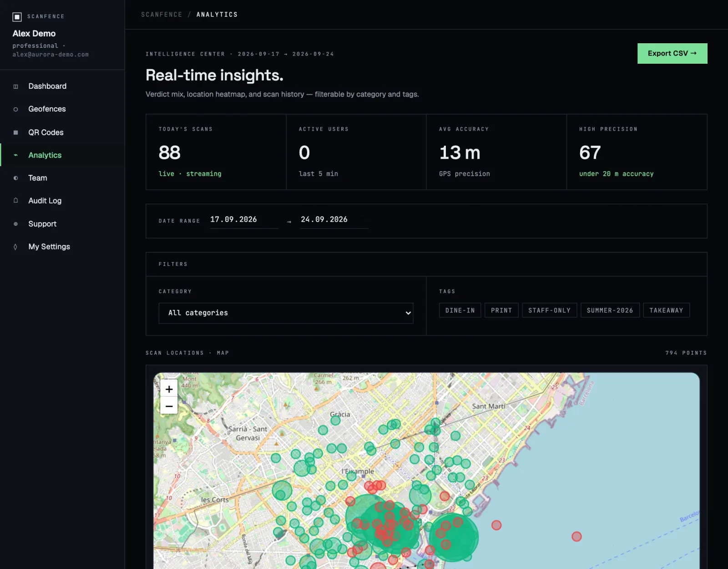Screen dimensions: 728x569
Task: Click the Today's Scans value 88
Action: point(170,152)
